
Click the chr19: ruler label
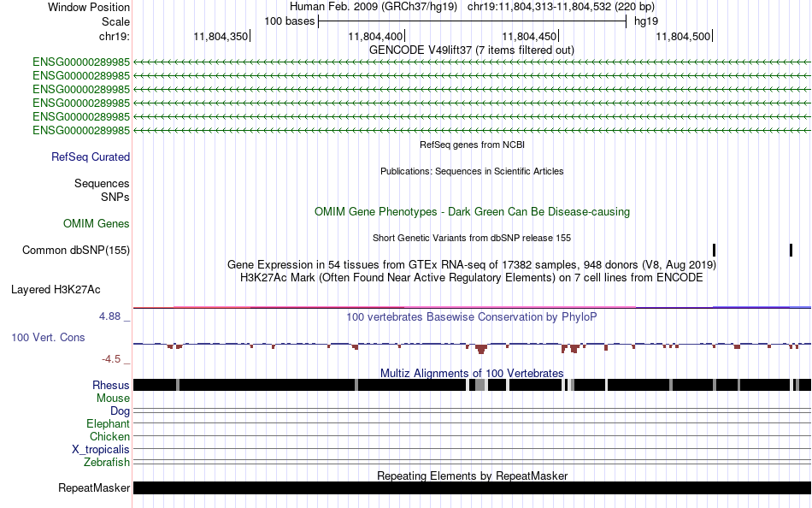point(114,36)
